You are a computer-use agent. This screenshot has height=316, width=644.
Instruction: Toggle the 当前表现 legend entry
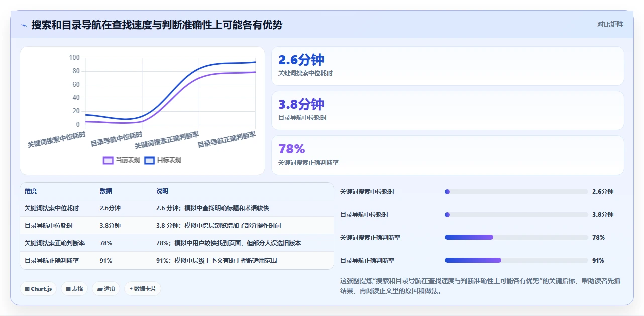pos(121,160)
